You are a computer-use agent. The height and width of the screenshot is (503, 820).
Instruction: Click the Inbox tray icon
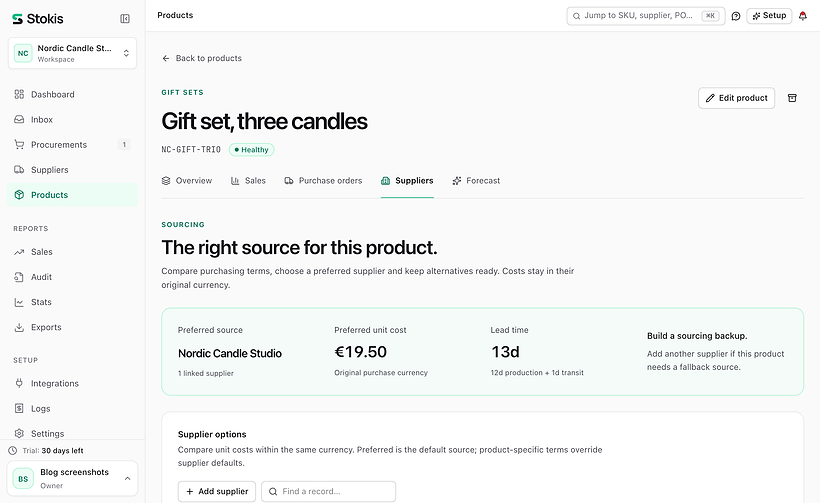tap(19, 119)
